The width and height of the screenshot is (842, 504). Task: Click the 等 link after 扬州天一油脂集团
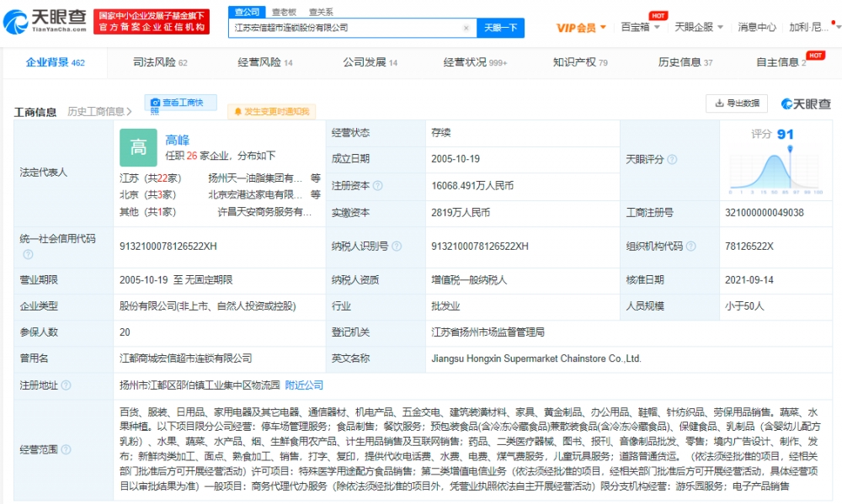pos(315,178)
